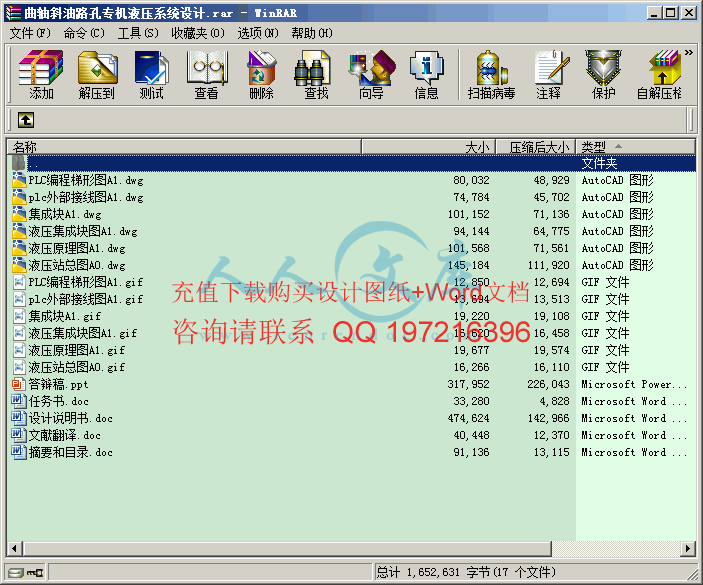Sort by 名称 column header

pos(184,147)
